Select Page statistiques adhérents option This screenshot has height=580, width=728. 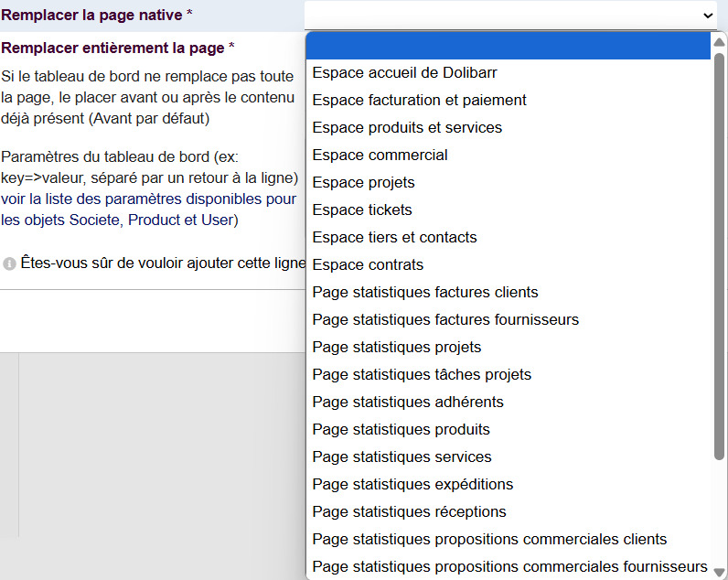click(x=407, y=403)
